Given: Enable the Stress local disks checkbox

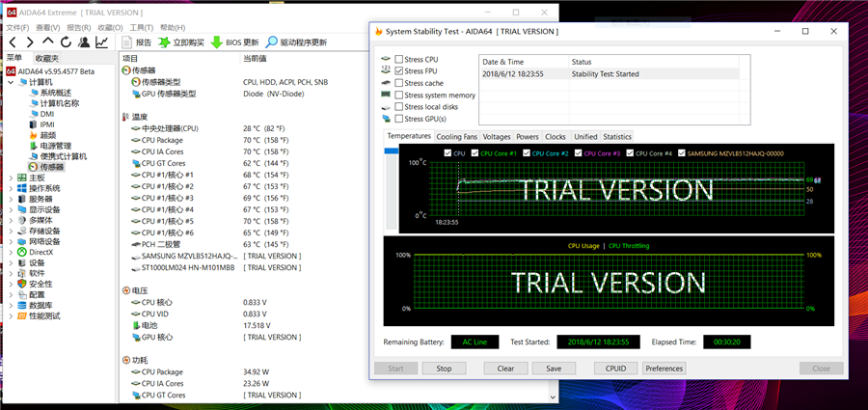Looking at the screenshot, I should [x=398, y=107].
